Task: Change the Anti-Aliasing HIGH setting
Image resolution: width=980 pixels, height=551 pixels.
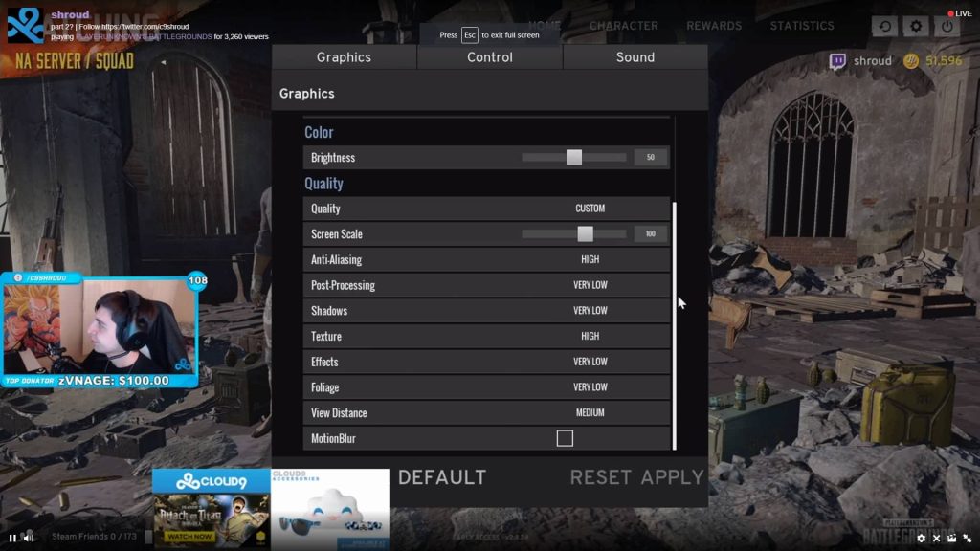Action: coord(590,259)
